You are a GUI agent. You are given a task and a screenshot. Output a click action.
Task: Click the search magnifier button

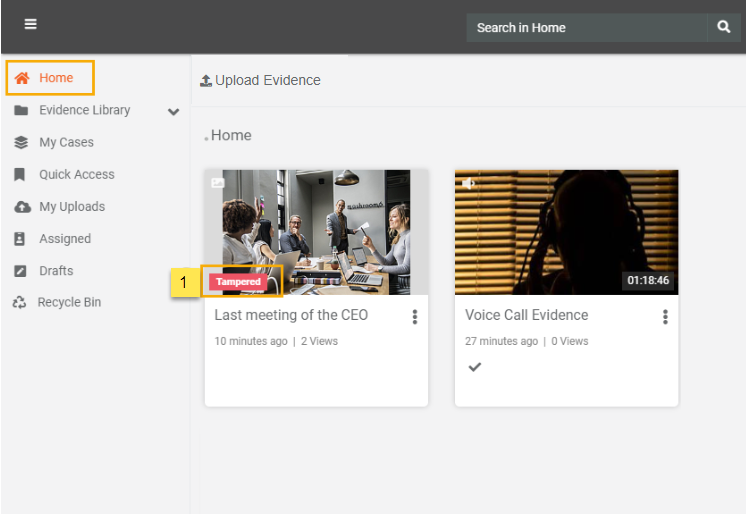(x=724, y=27)
